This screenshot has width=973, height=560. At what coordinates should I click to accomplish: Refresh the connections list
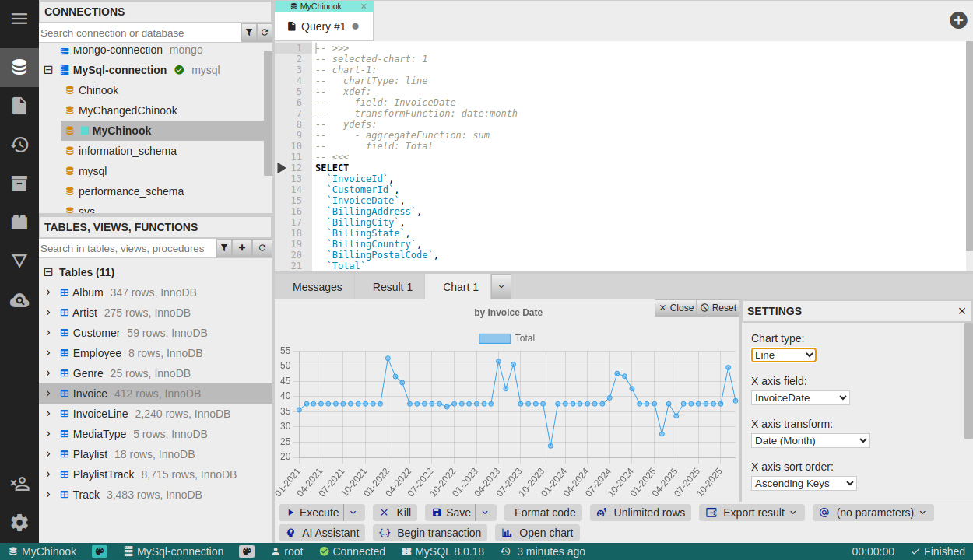tap(265, 33)
